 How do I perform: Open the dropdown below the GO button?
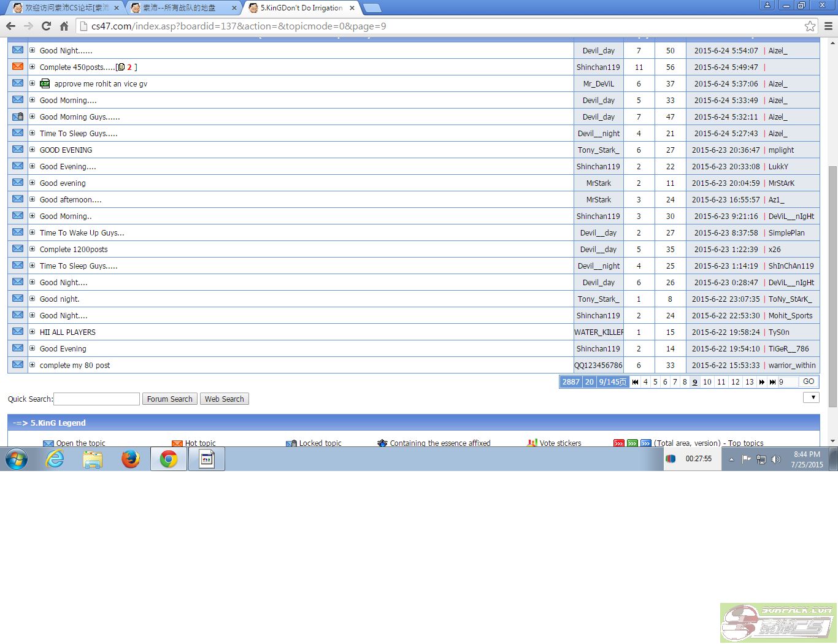tap(811, 397)
